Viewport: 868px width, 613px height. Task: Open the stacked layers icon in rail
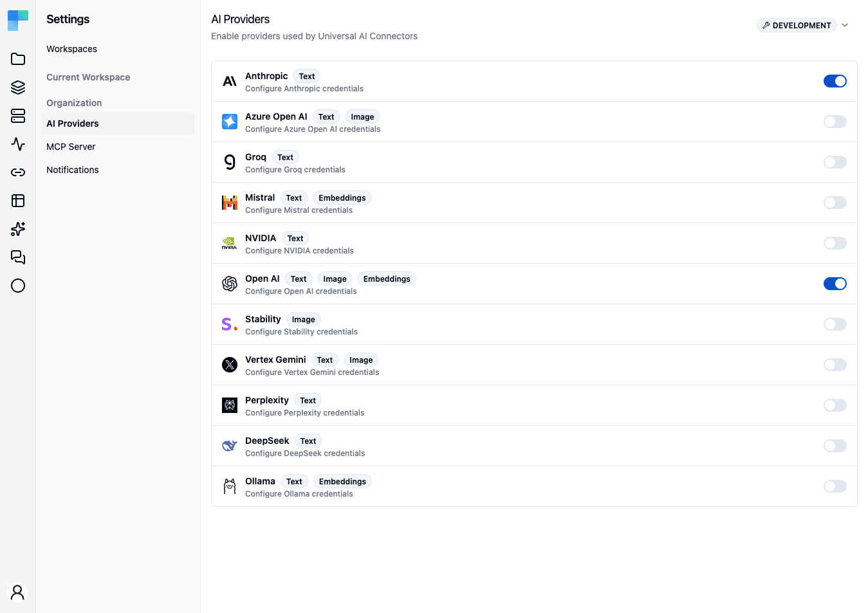pyautogui.click(x=18, y=87)
